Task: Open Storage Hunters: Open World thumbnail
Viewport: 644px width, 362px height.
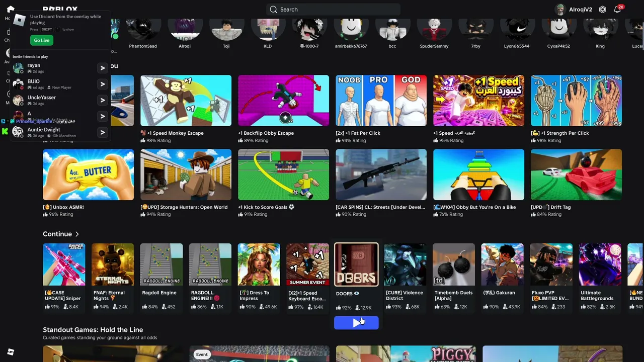Action: pos(186,174)
